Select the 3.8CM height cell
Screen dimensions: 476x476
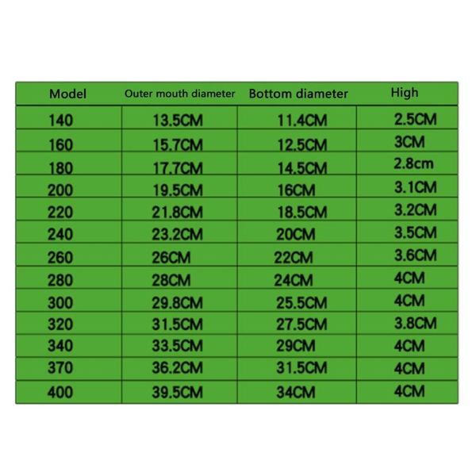tap(415, 323)
